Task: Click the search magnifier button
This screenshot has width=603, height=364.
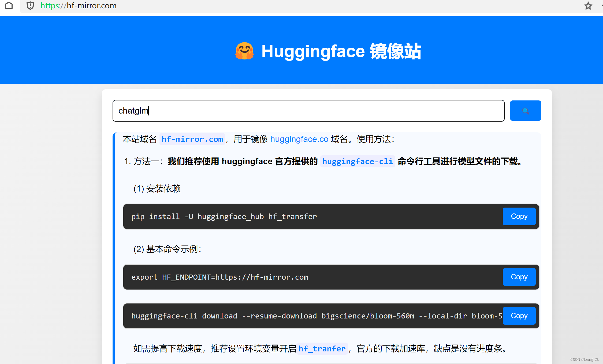Action: point(525,110)
